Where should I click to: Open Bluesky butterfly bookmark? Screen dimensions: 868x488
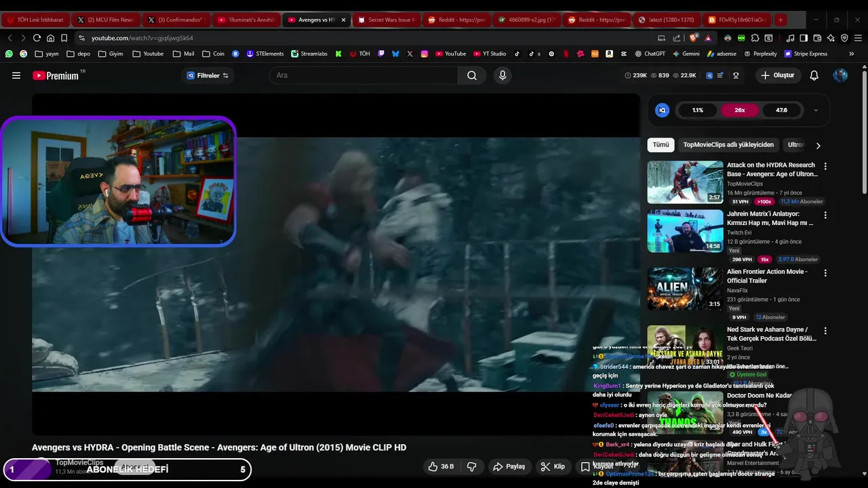(x=395, y=54)
